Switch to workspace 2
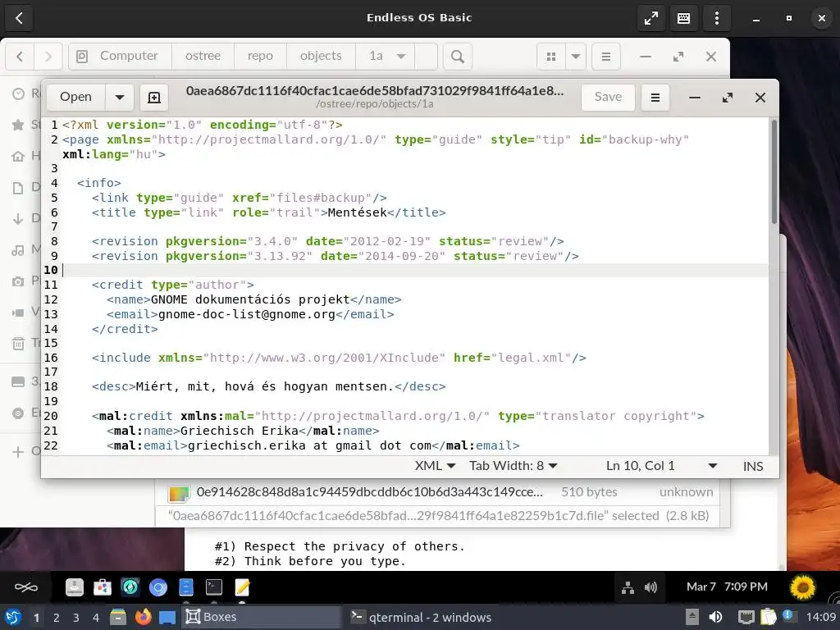The width and height of the screenshot is (840, 630). coord(57,618)
